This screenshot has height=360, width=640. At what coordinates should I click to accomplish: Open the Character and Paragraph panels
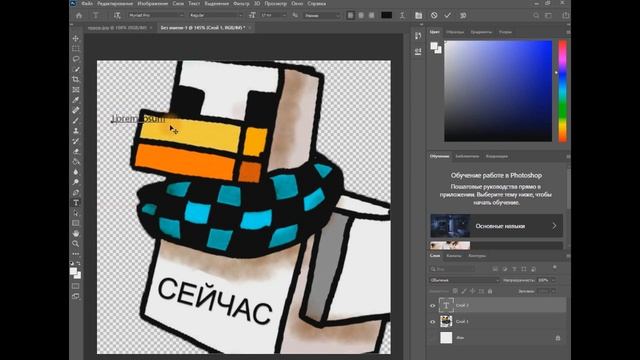coord(418,16)
